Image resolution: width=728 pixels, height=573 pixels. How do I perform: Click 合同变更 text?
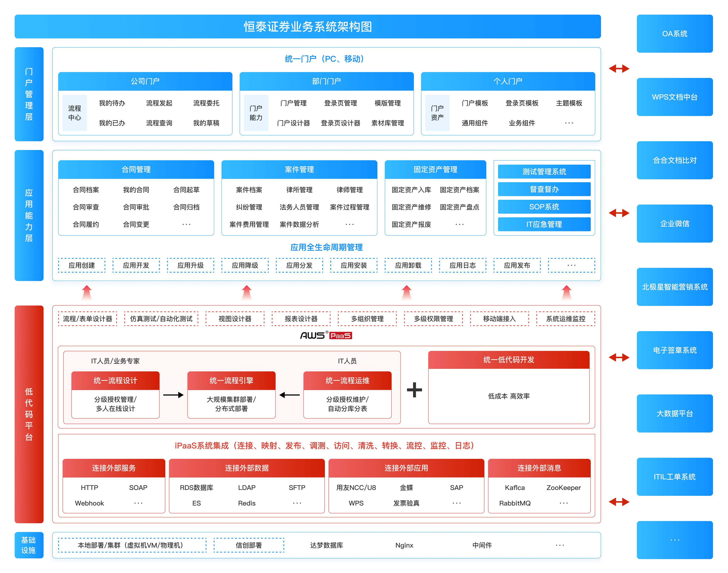click(136, 224)
